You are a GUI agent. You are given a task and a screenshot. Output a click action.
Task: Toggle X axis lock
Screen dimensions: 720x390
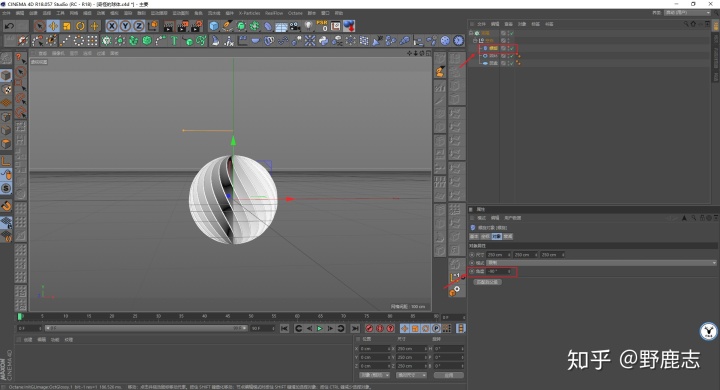[x=112, y=26]
